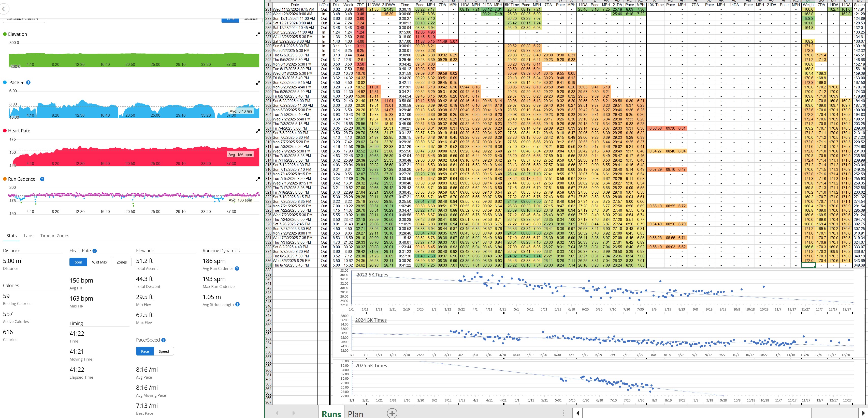Click the Shoes column header cell
Image resolution: width=868 pixels, height=418 pixels.
coord(859,5)
